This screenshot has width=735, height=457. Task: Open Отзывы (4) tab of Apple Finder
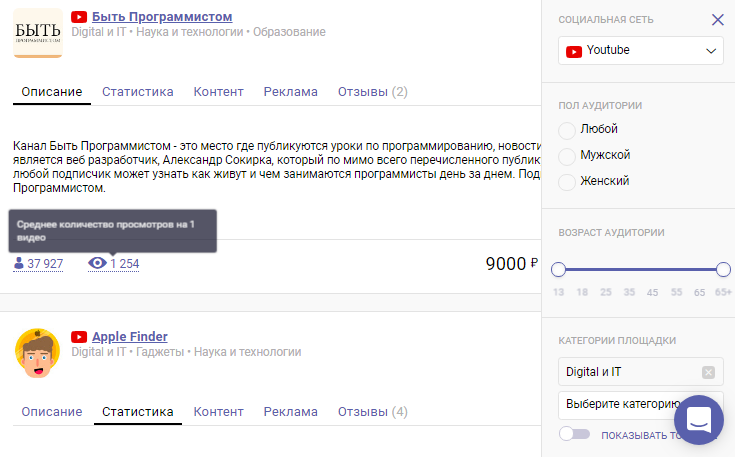(x=373, y=412)
